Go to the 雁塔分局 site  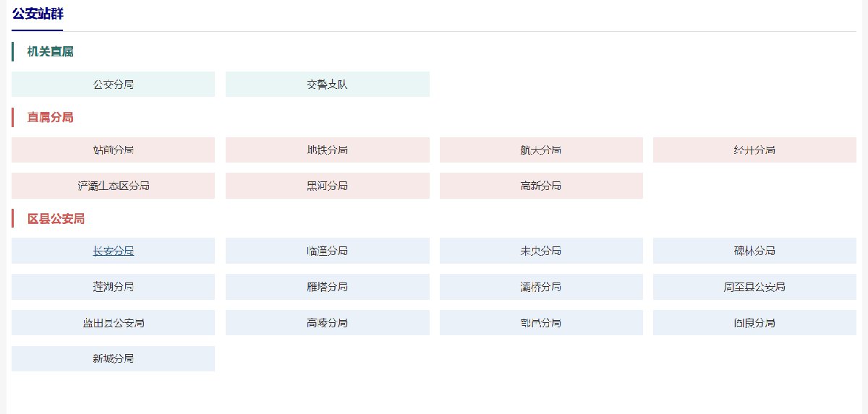coord(327,287)
